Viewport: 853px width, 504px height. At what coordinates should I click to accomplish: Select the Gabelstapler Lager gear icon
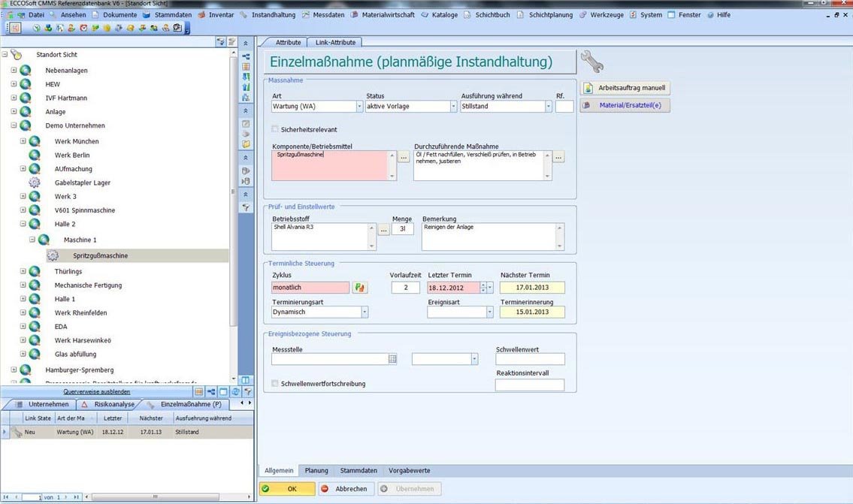point(35,183)
